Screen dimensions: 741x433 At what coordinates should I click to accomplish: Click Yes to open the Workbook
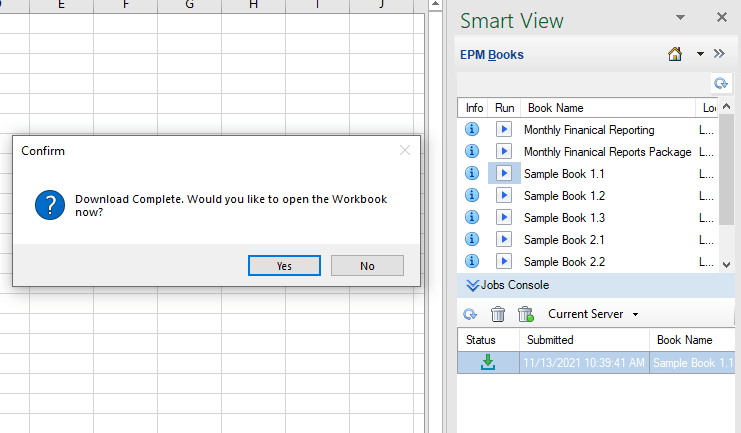284,266
